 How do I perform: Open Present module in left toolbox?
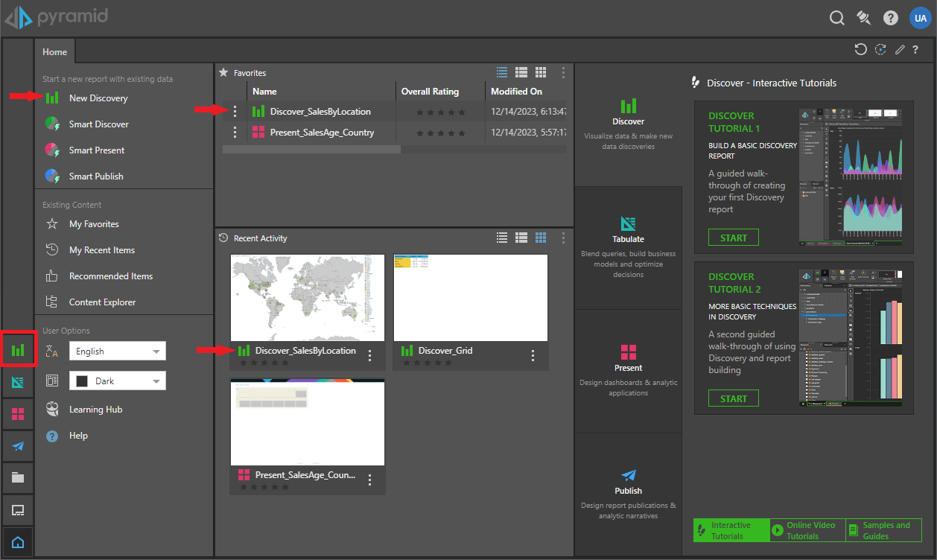(x=18, y=414)
